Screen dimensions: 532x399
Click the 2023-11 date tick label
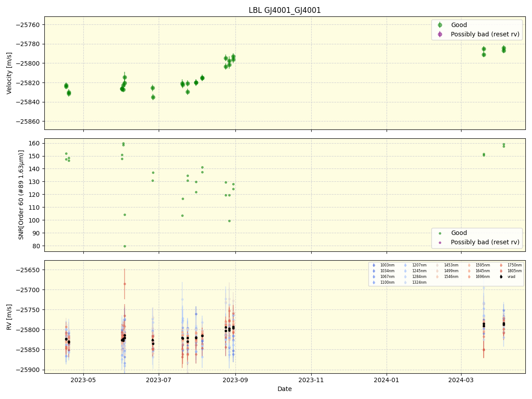(311, 380)
